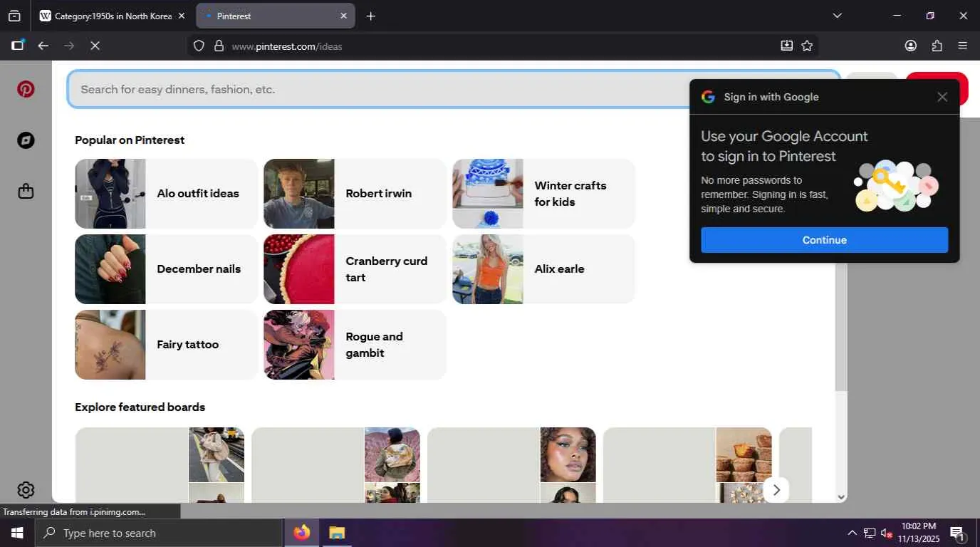980x547 pixels.
Task: Open File Explorer from the taskbar
Action: coord(337,533)
